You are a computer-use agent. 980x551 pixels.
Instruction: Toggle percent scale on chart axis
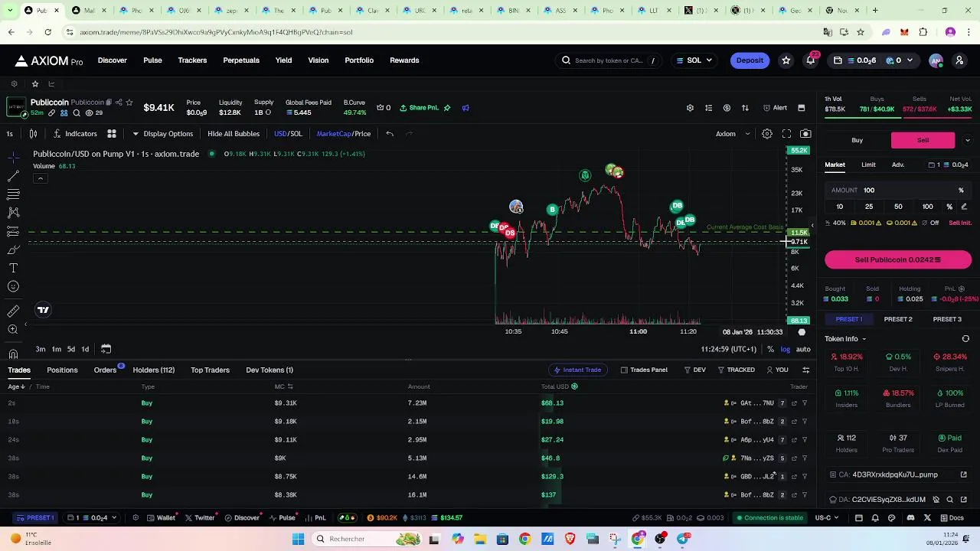click(770, 349)
